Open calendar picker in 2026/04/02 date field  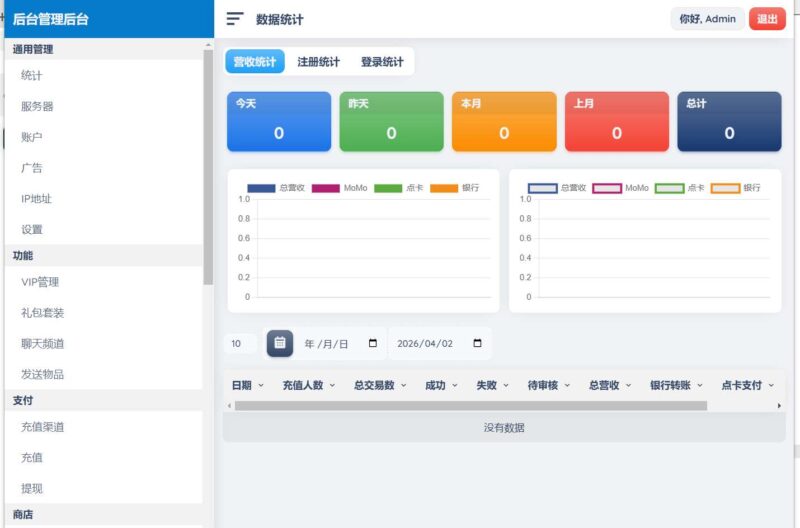click(x=477, y=343)
